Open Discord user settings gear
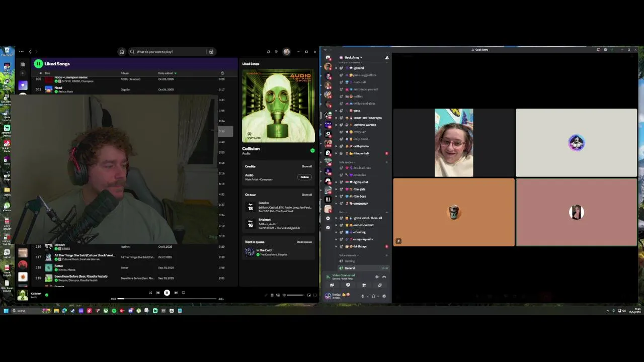Image resolution: width=644 pixels, height=362 pixels. [x=384, y=296]
